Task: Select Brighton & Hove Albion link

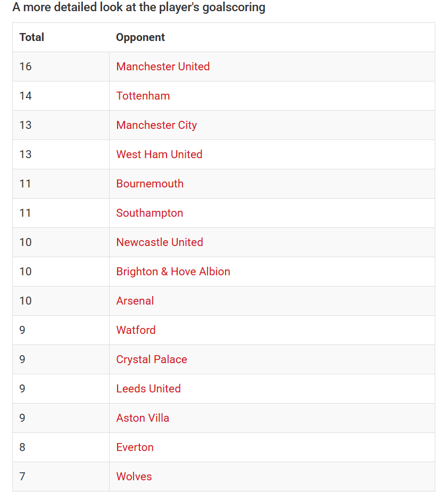Action: 173,272
